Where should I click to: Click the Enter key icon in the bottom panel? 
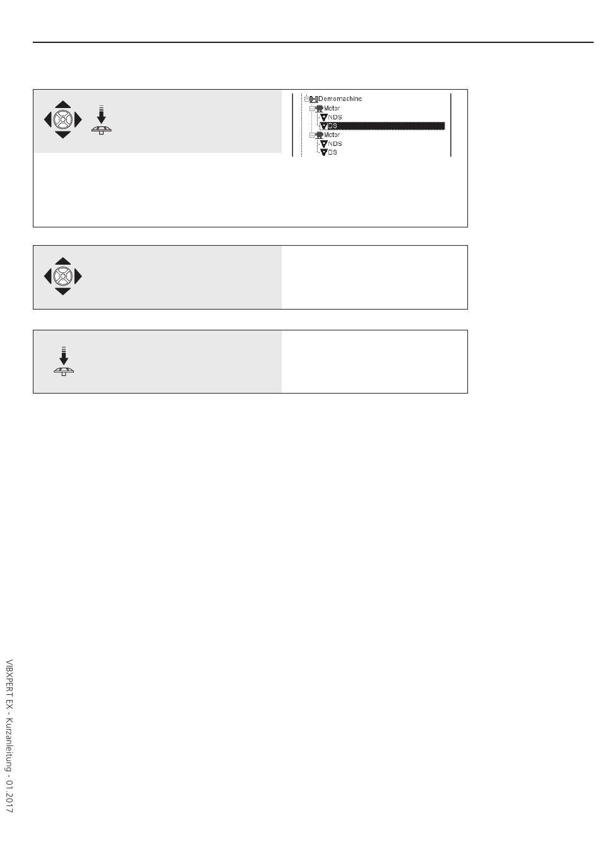click(x=64, y=361)
